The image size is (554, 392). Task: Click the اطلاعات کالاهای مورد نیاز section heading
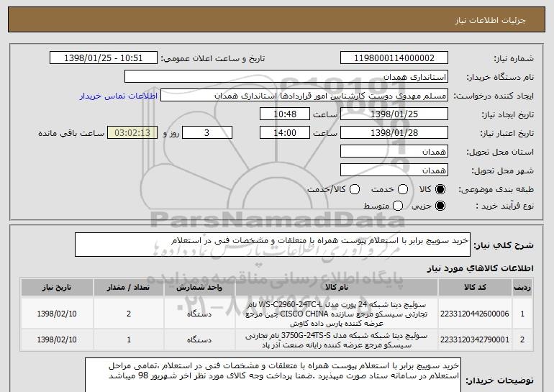point(480,268)
